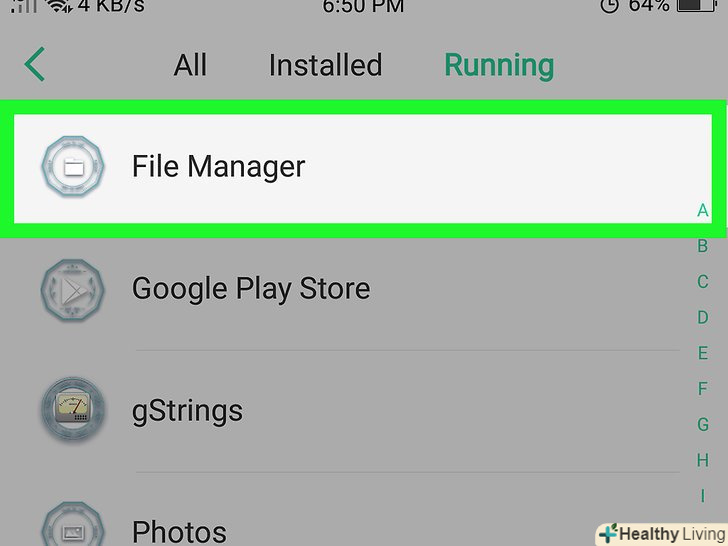This screenshot has width=728, height=546.
Task: Open File Manager running app entry
Action: point(360,166)
